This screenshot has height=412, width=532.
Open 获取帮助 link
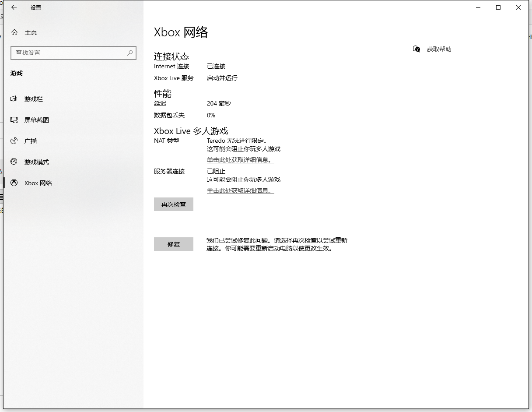pyautogui.click(x=439, y=49)
